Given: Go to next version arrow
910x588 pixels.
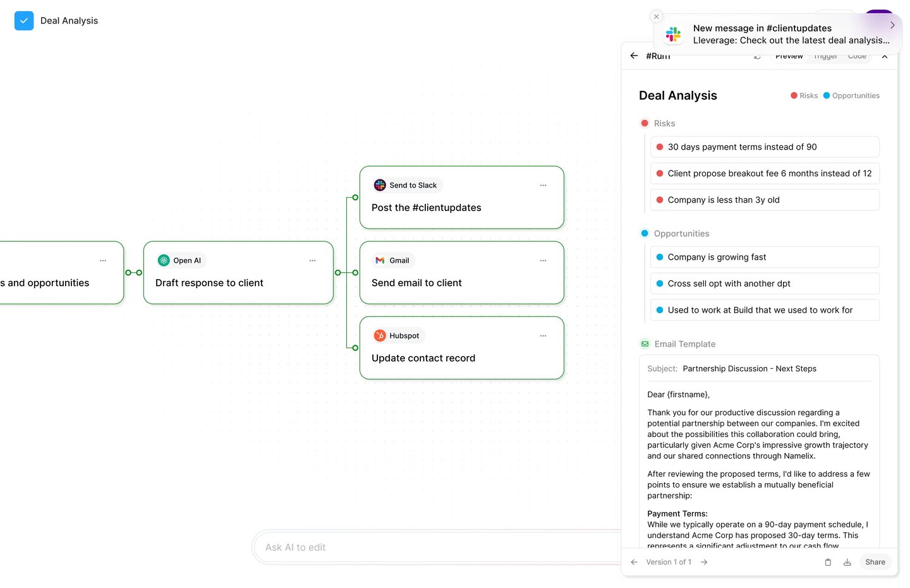Looking at the screenshot, I should click(704, 562).
